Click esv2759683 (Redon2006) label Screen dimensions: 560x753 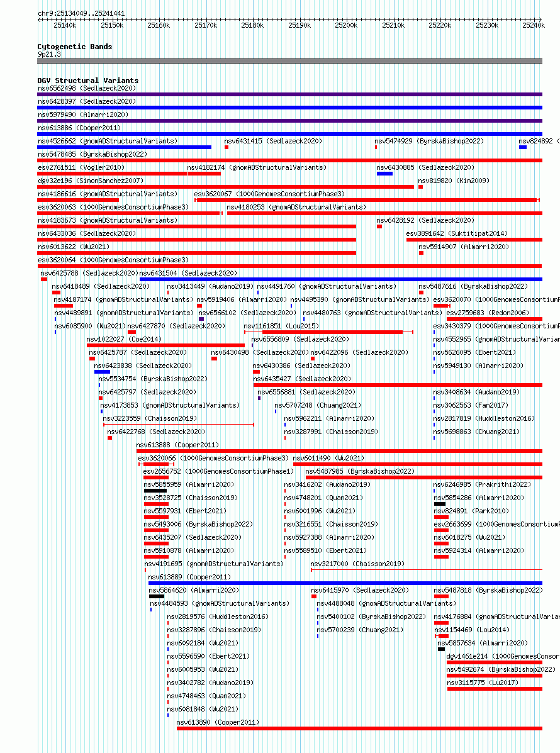(x=488, y=313)
